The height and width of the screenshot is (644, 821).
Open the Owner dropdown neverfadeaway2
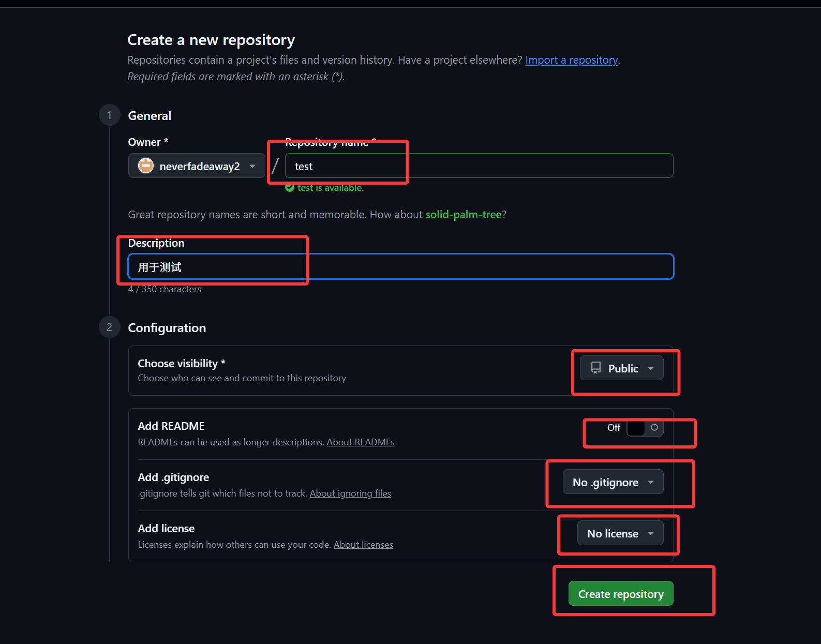pyautogui.click(x=197, y=166)
